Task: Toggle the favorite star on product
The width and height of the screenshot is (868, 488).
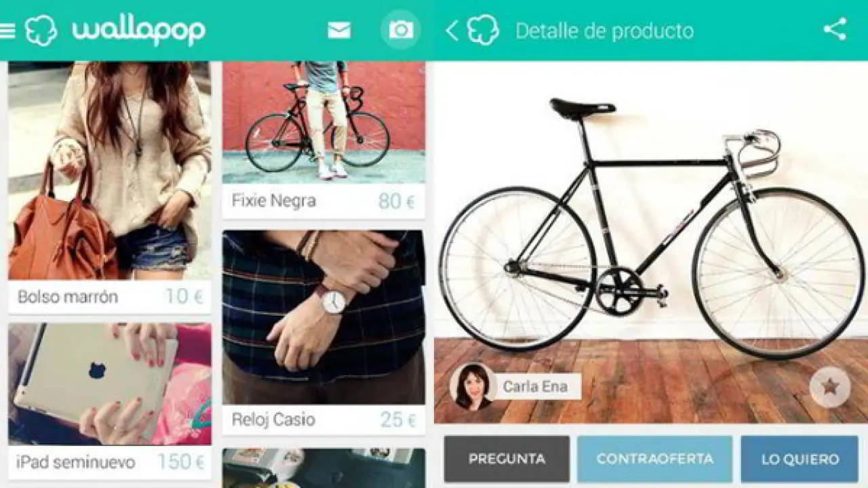Action: [x=830, y=387]
